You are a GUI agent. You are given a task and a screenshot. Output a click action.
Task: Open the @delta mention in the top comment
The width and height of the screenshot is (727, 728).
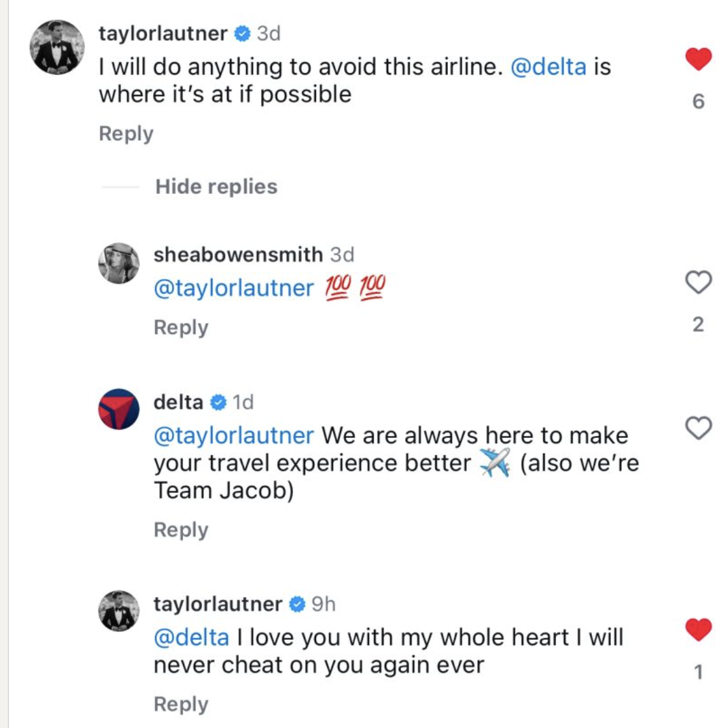550,66
